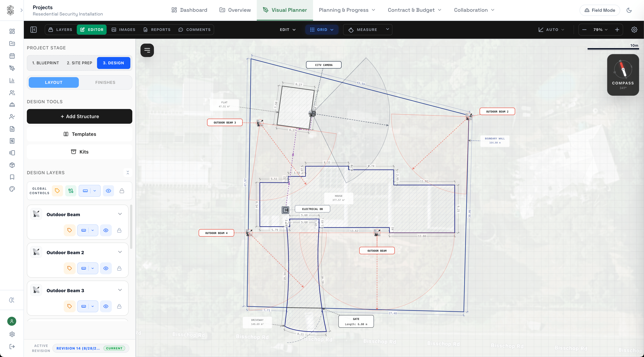Click the design layers scrollbar
Image resolution: width=644 pixels, height=357 pixels.
pos(131,227)
